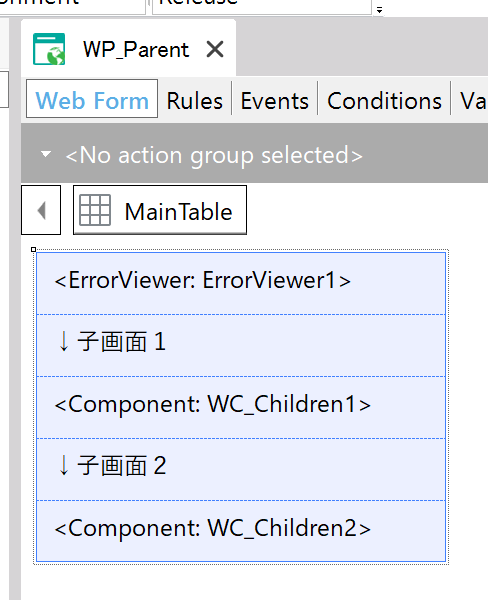Viewport: 488px width, 600px height.
Task: Open the Conditions tab
Action: click(384, 101)
